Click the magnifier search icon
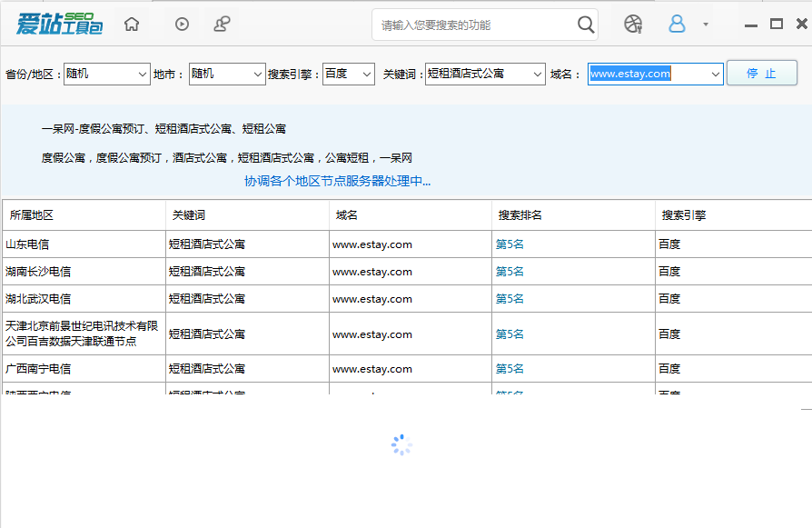The image size is (812, 528). tap(586, 25)
